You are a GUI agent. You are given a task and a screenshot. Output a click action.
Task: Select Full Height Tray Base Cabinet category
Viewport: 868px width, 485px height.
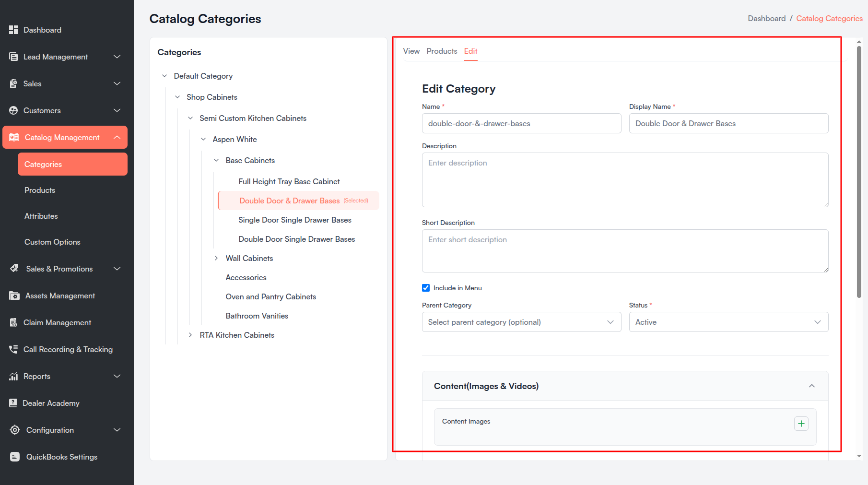[x=289, y=181]
